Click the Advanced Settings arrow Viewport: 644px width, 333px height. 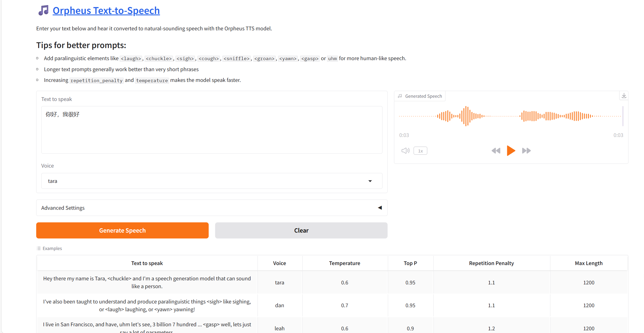pyautogui.click(x=380, y=208)
